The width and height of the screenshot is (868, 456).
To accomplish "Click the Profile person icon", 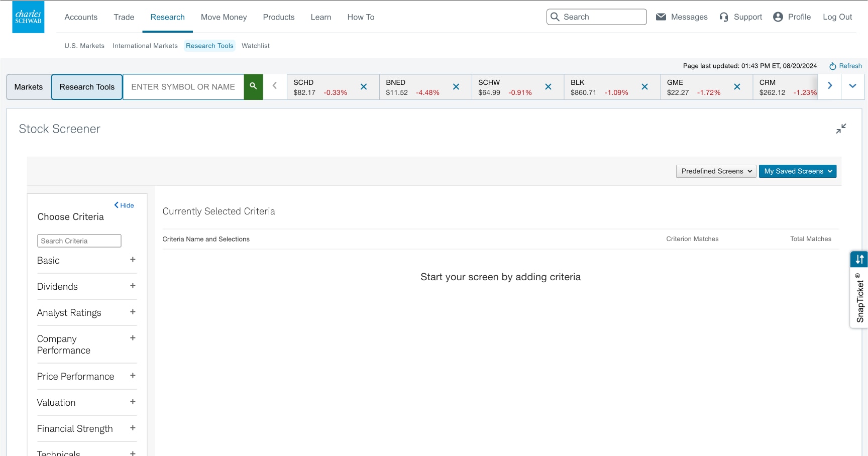I will (x=778, y=17).
